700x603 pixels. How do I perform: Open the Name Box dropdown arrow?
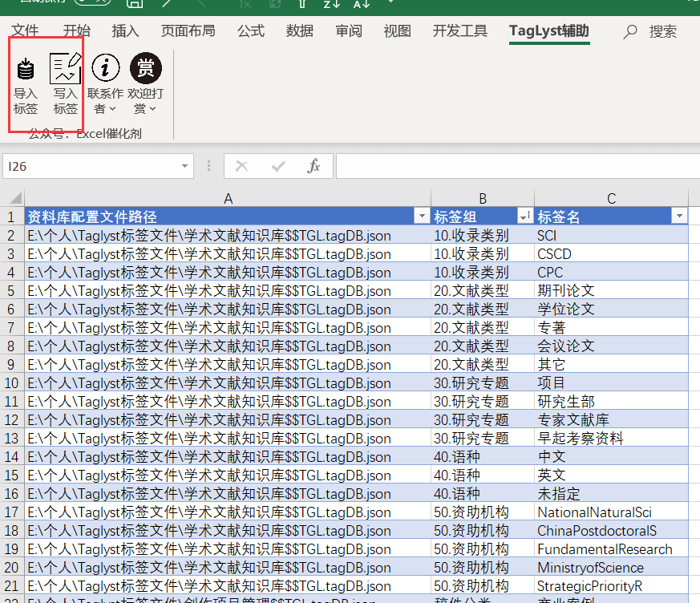click(184, 166)
